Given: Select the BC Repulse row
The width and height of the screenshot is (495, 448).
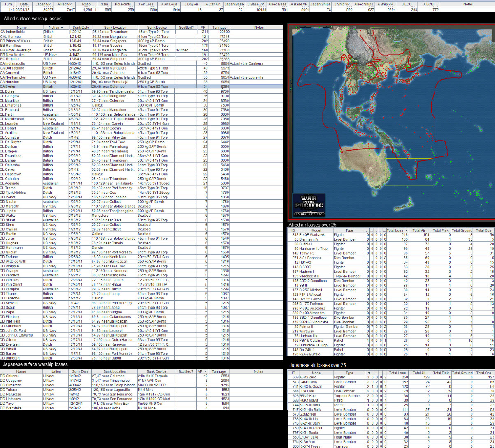Looking at the screenshot, I should click(x=141, y=59).
